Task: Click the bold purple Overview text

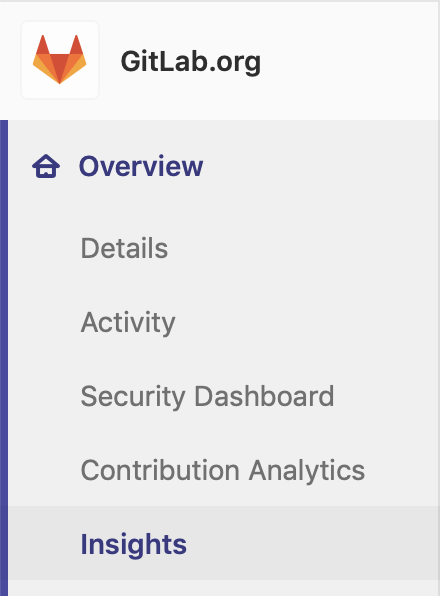Action: pyautogui.click(x=141, y=166)
